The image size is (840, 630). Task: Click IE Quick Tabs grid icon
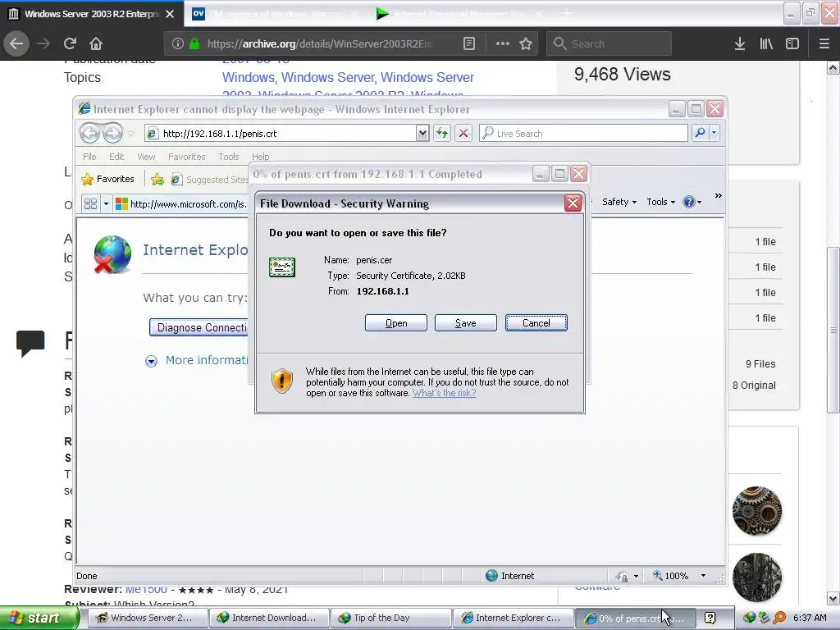coord(90,204)
